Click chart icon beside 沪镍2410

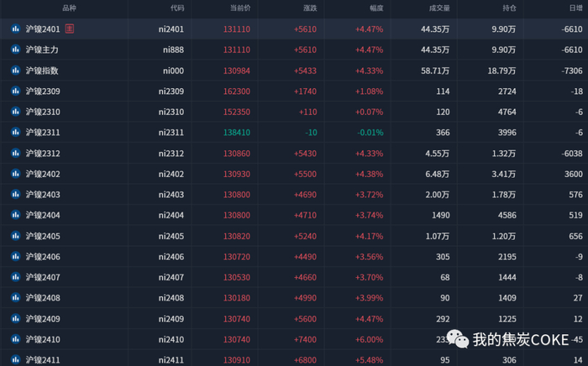pos(15,339)
